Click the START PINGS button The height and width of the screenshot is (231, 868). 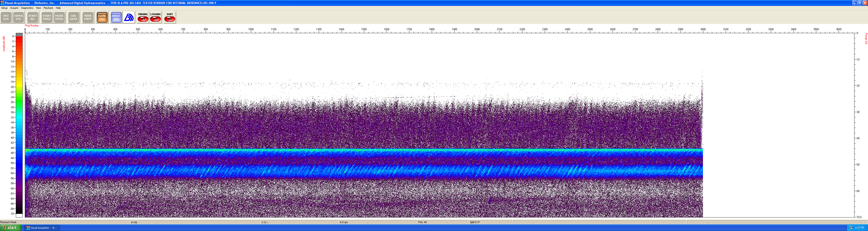[x=47, y=18]
